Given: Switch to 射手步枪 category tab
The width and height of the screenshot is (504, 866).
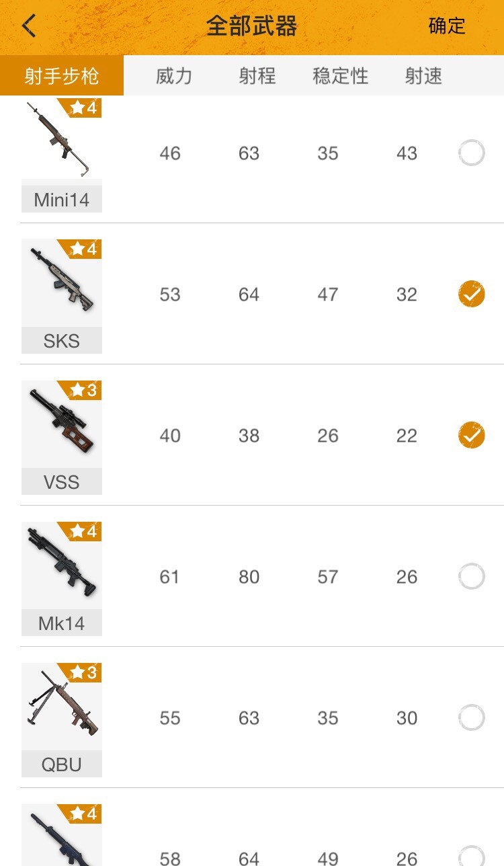Looking at the screenshot, I should [x=62, y=76].
